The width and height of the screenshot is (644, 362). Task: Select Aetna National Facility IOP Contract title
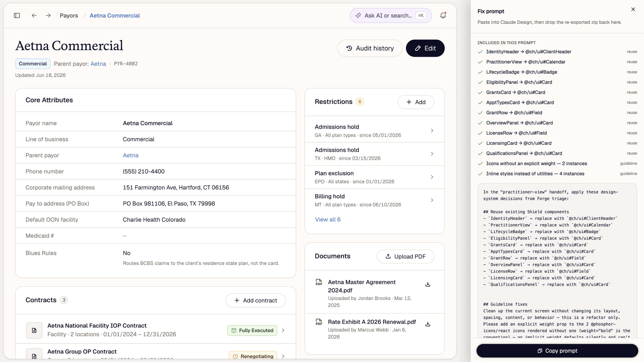pyautogui.click(x=97, y=326)
